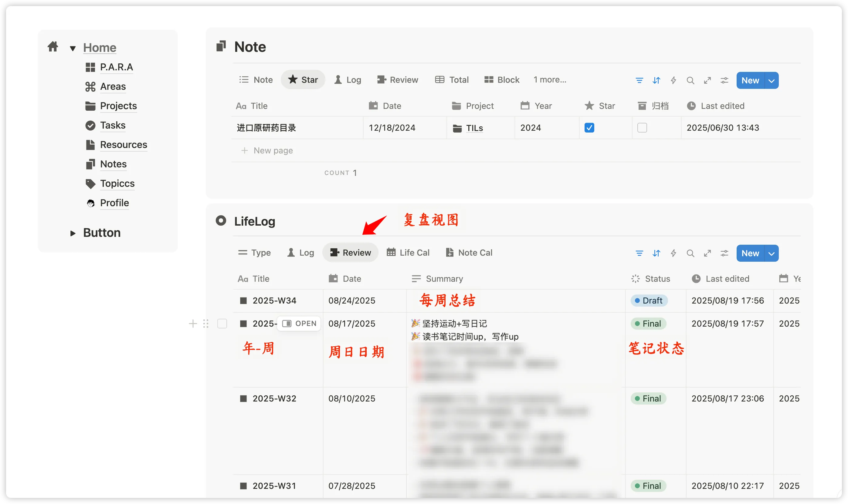This screenshot has width=848, height=504.
Task: Open the automations lightning icon in Note database
Action: 673,80
